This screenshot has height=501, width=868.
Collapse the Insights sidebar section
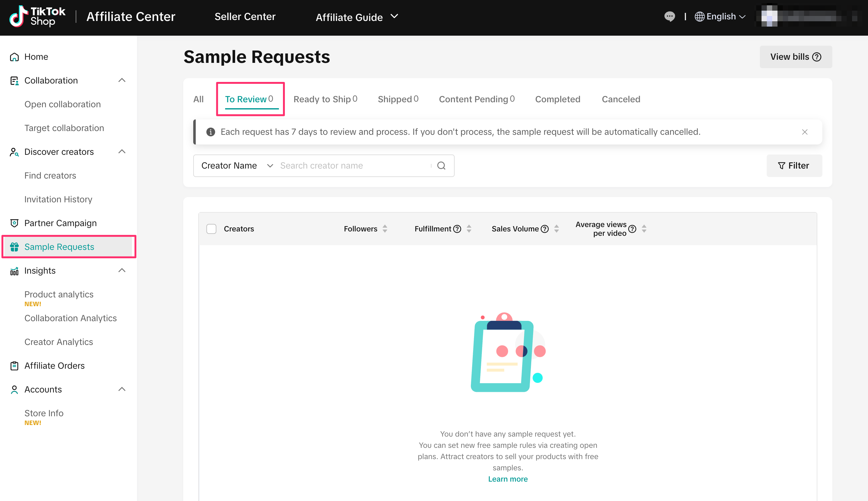pyautogui.click(x=122, y=271)
